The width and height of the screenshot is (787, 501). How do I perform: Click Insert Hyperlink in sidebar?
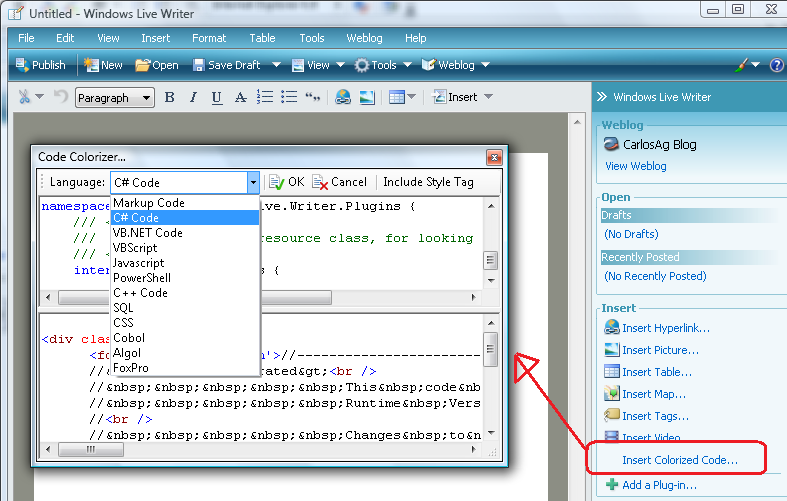(x=657, y=328)
